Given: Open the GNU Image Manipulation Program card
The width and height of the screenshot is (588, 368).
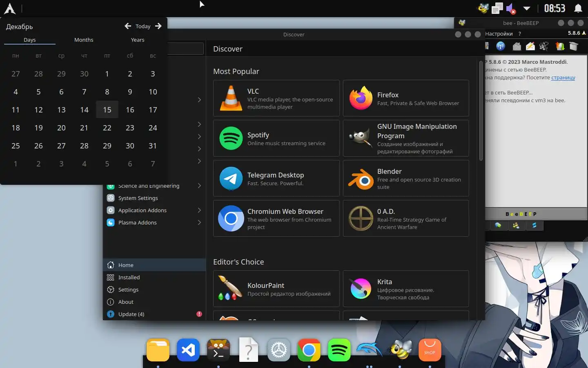Looking at the screenshot, I should [x=406, y=138].
